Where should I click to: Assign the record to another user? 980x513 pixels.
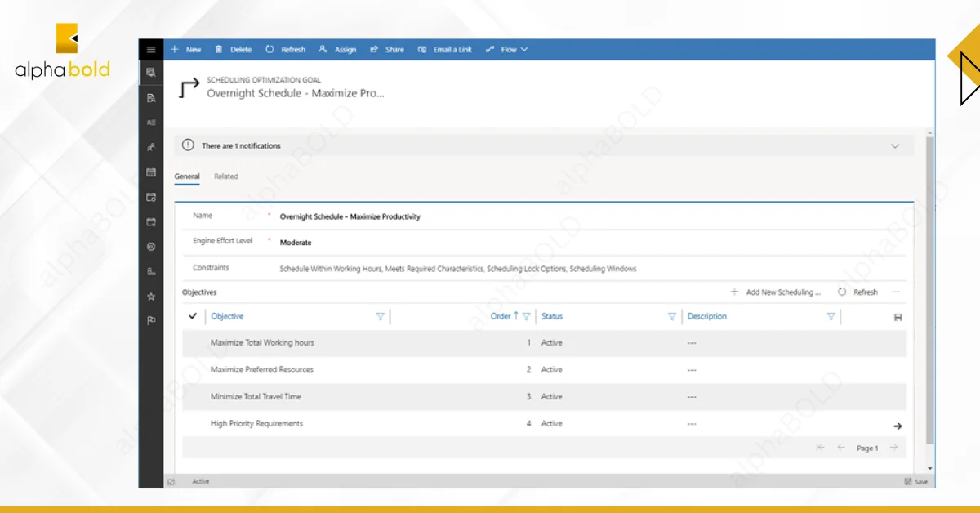(337, 50)
